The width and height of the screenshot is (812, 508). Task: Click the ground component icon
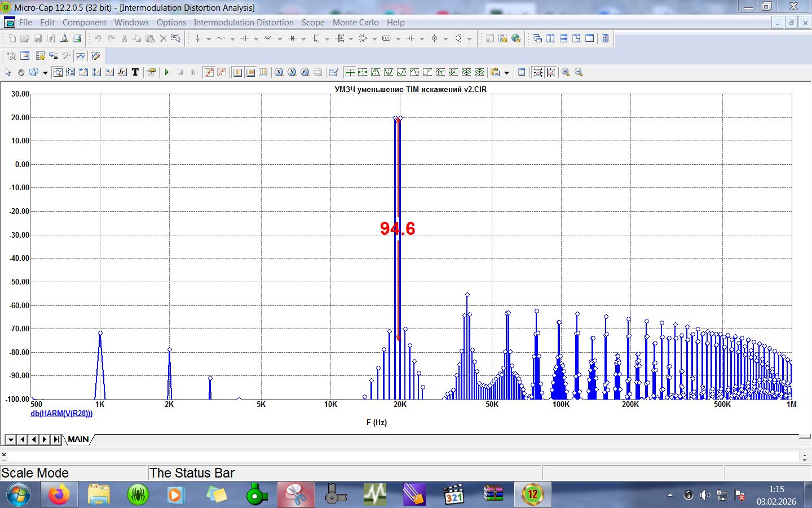pyautogui.click(x=197, y=38)
